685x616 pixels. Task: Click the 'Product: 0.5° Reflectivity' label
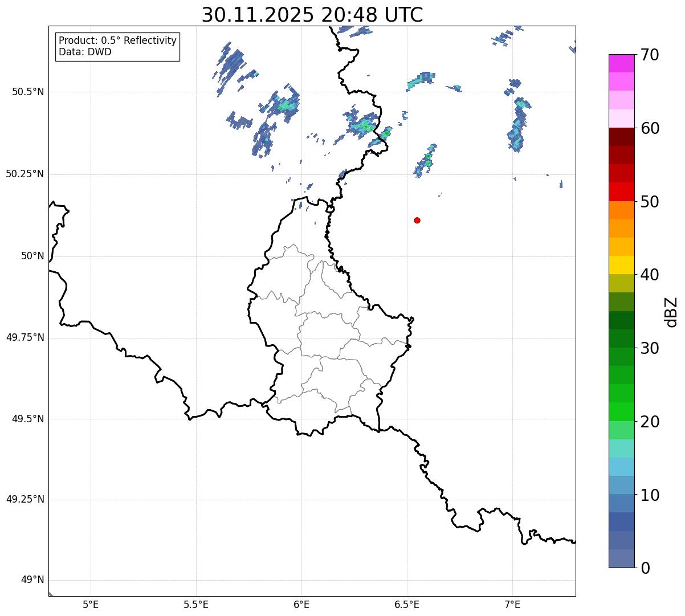click(117, 41)
